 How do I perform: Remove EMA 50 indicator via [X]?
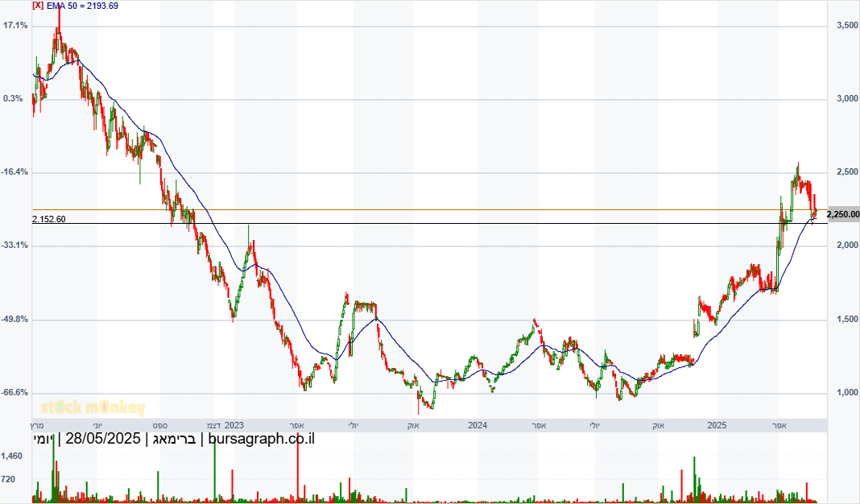pos(38,6)
